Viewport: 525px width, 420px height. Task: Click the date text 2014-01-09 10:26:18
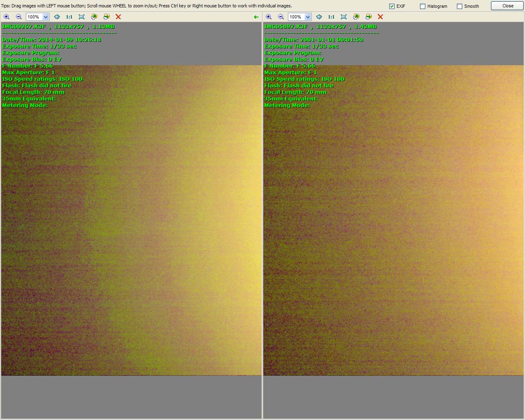(x=70, y=40)
